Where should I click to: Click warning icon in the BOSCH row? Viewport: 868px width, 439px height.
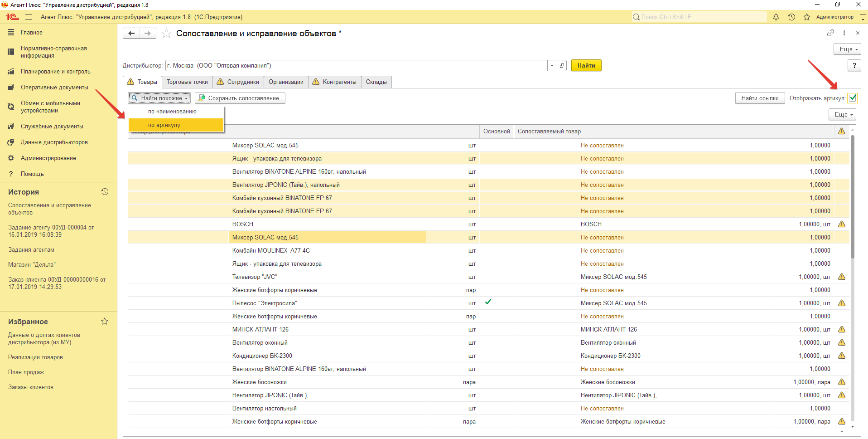(x=842, y=224)
